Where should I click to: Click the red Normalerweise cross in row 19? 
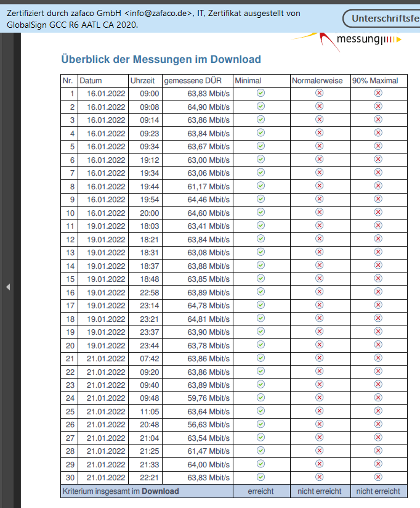320,332
